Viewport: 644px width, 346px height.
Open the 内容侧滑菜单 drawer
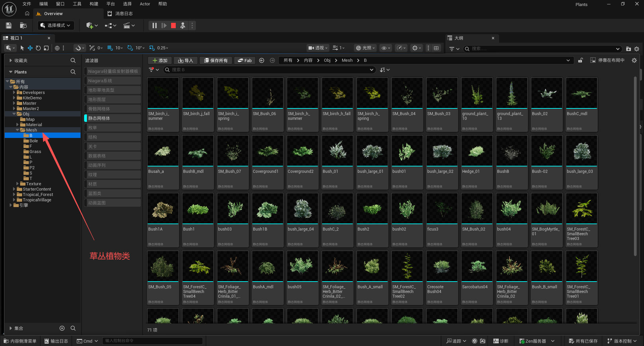coord(20,341)
